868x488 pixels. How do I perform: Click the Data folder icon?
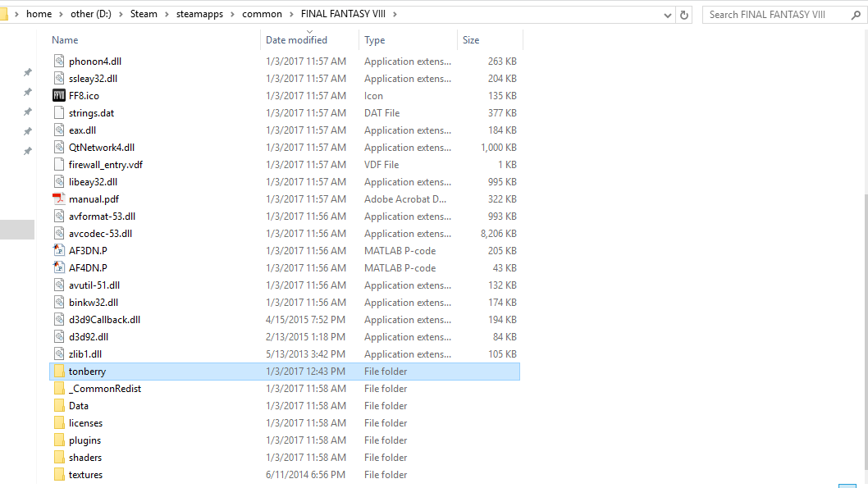coord(59,405)
